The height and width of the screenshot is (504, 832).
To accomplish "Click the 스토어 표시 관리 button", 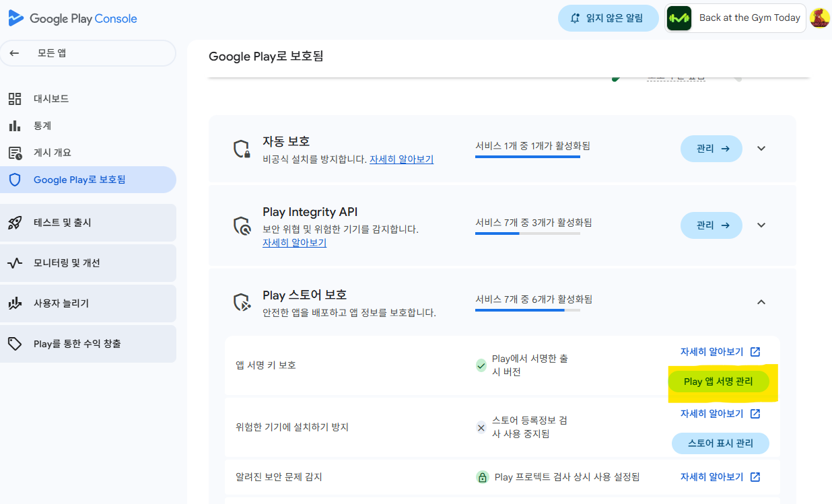I will pyautogui.click(x=720, y=443).
